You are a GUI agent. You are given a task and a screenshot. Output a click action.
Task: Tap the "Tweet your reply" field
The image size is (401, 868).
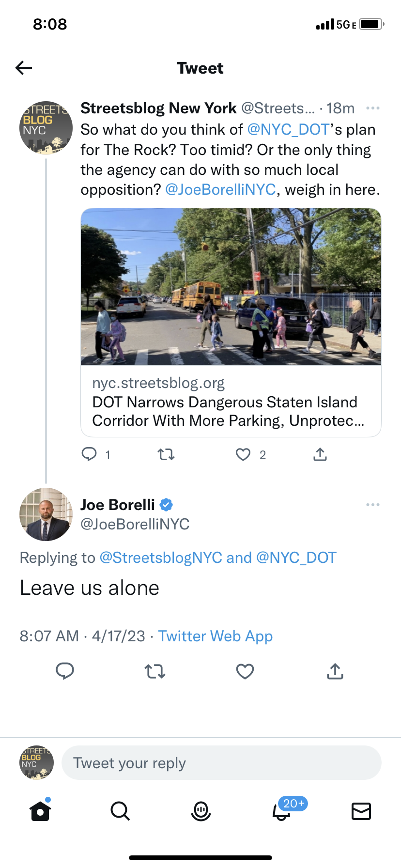221,763
